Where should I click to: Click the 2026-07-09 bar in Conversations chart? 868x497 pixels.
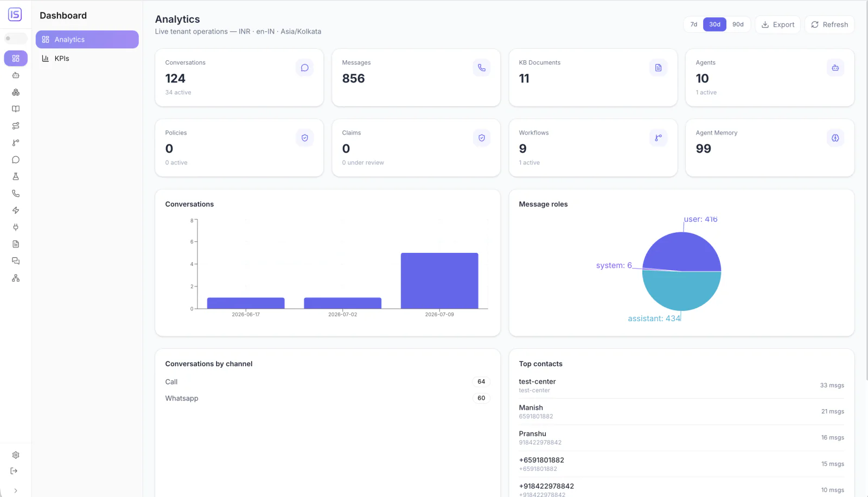tap(439, 281)
